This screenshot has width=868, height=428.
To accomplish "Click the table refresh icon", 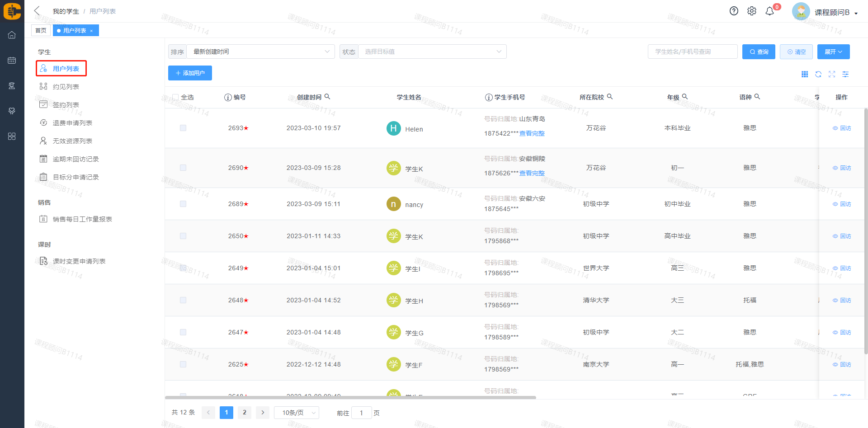I will (818, 74).
